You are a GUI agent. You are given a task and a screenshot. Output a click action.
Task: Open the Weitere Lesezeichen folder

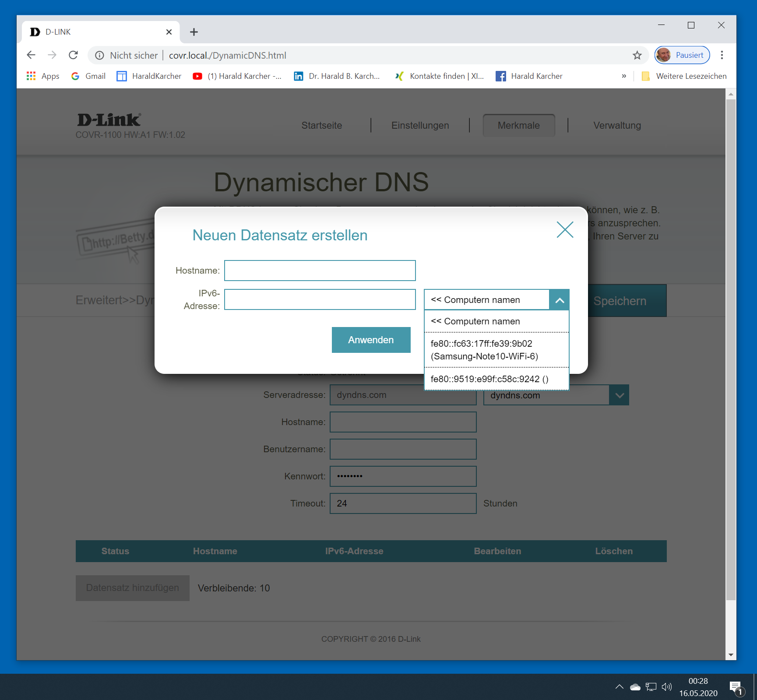(684, 76)
